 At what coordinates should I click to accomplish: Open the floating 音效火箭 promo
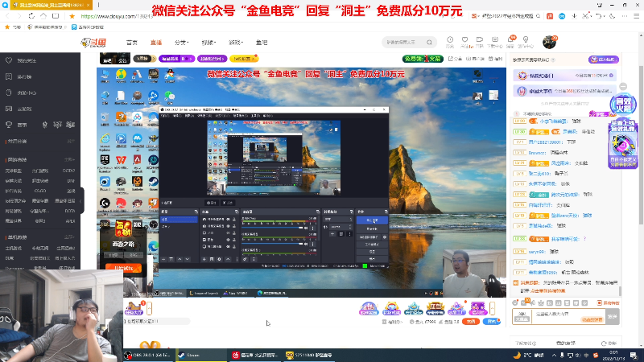pos(623,105)
